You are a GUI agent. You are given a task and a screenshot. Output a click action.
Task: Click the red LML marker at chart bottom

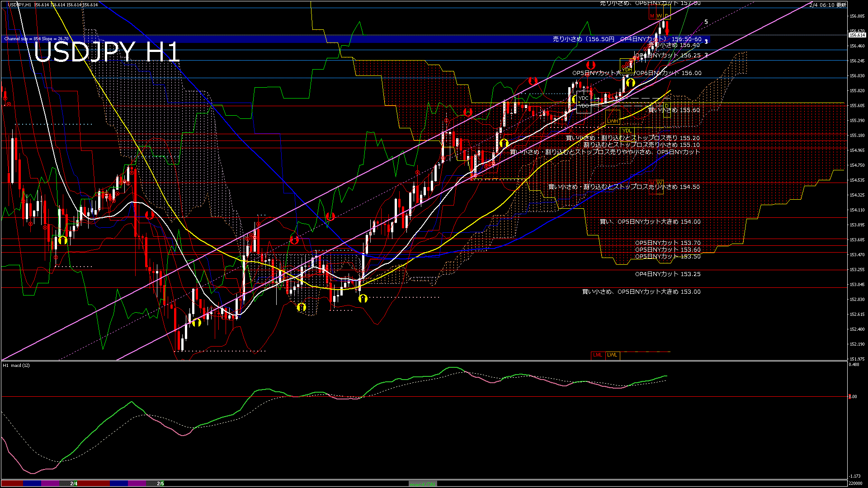[598, 355]
